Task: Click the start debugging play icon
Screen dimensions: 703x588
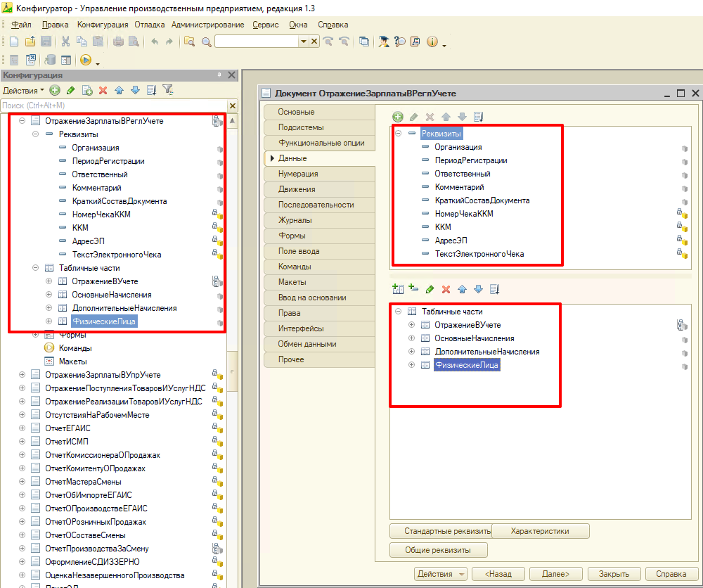Action: (86, 60)
